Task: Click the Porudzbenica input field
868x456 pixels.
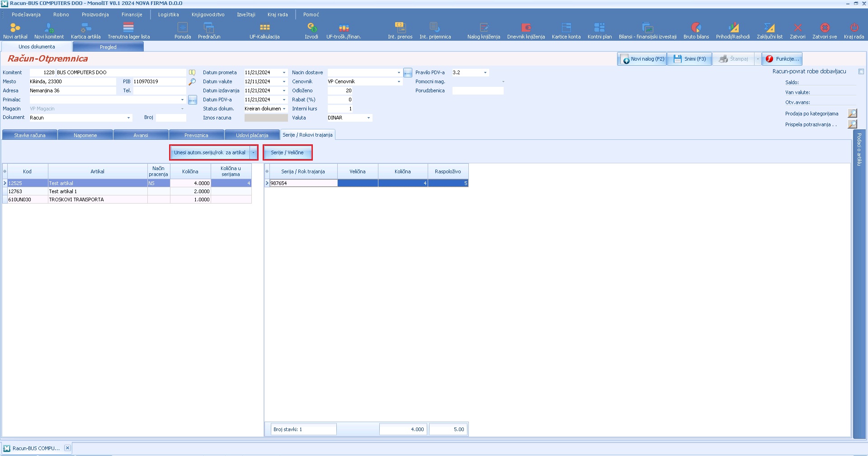Action: tap(478, 90)
